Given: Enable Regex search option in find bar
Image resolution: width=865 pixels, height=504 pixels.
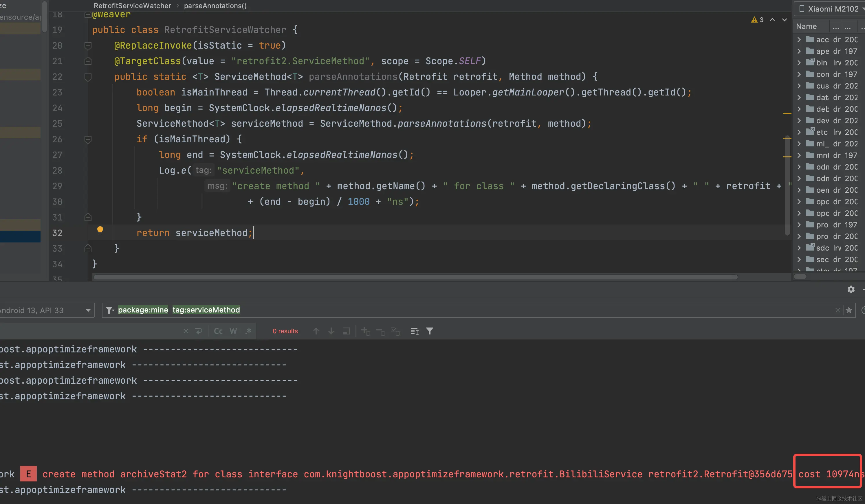Looking at the screenshot, I should point(248,331).
